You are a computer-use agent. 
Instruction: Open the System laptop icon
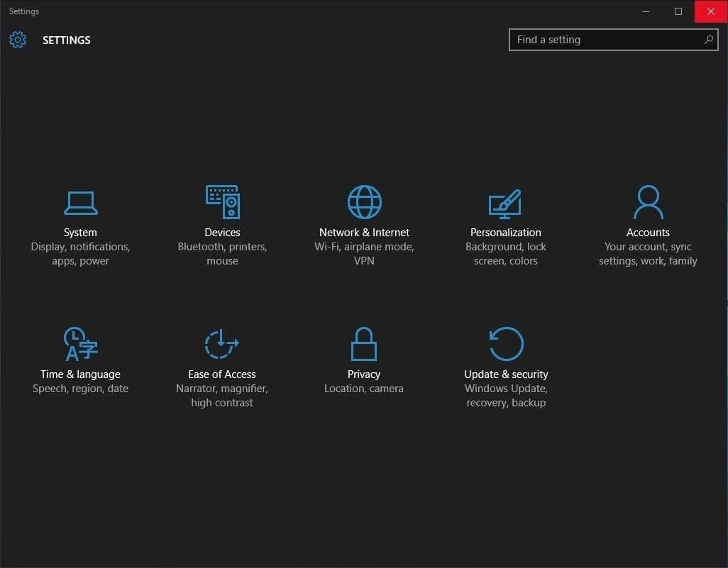80,203
